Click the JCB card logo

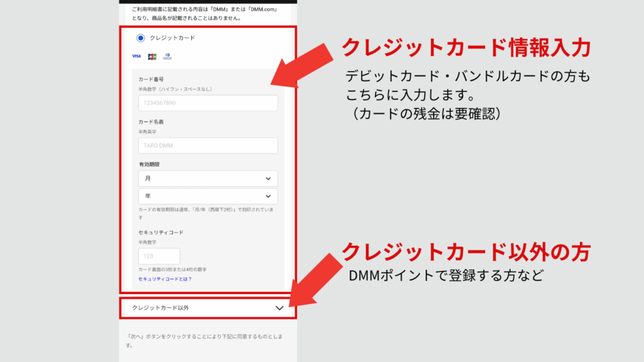(152, 57)
